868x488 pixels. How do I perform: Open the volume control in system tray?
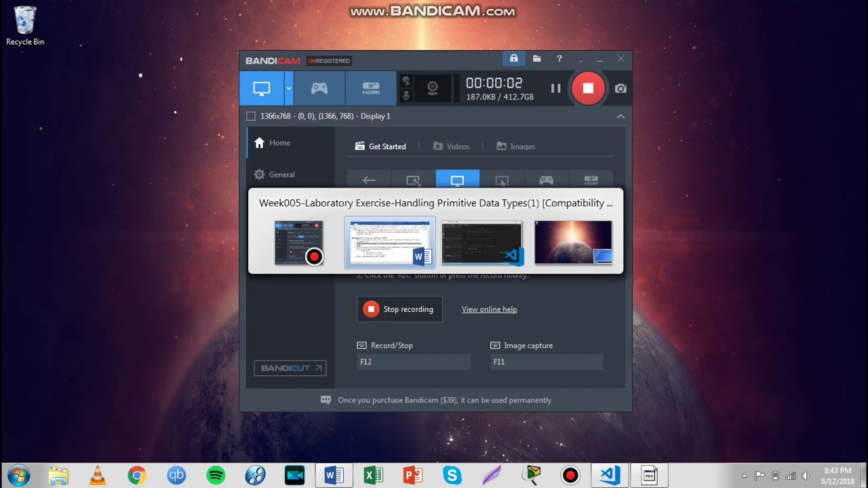pyautogui.click(x=806, y=476)
